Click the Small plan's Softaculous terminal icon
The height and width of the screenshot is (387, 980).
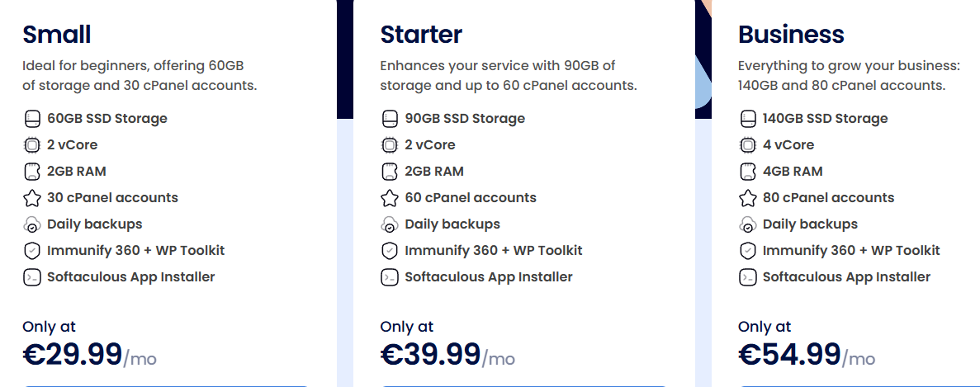point(31,277)
